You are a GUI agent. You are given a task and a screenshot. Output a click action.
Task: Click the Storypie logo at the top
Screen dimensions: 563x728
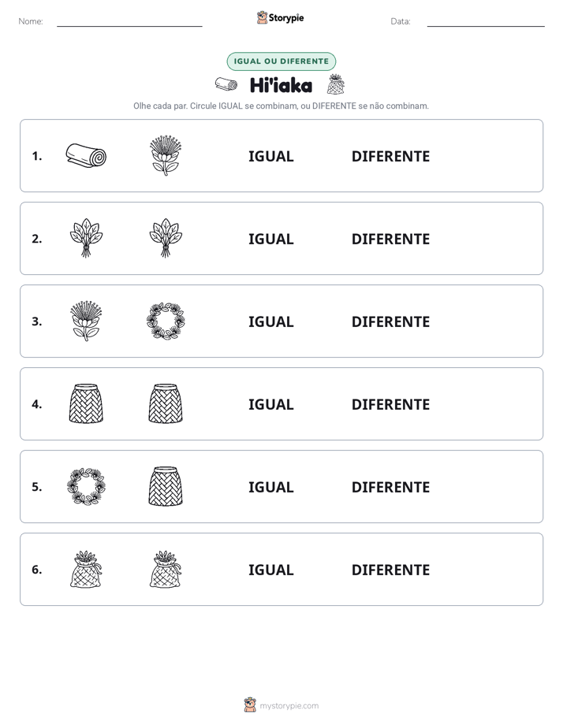tap(280, 17)
